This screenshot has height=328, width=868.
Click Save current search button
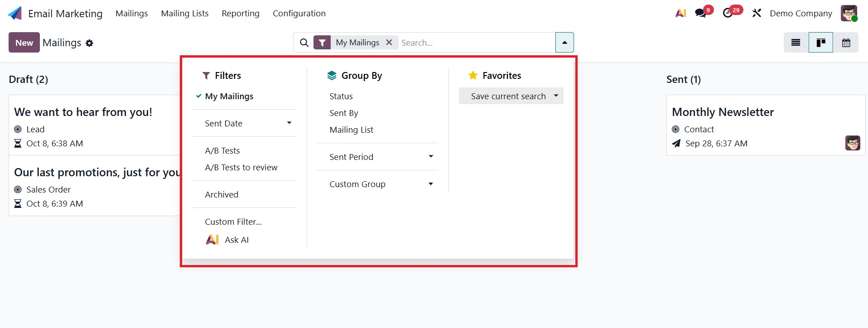508,96
